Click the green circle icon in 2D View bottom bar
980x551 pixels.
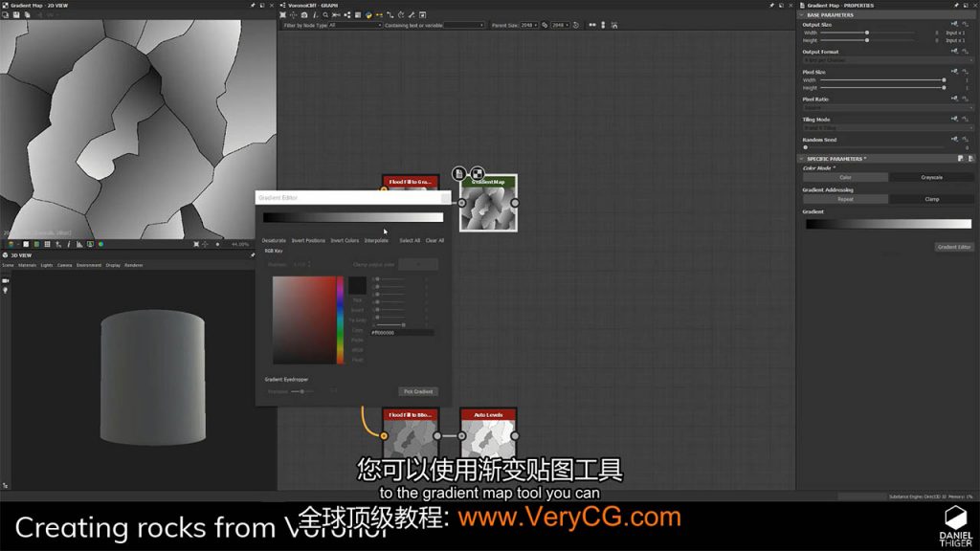click(x=100, y=244)
